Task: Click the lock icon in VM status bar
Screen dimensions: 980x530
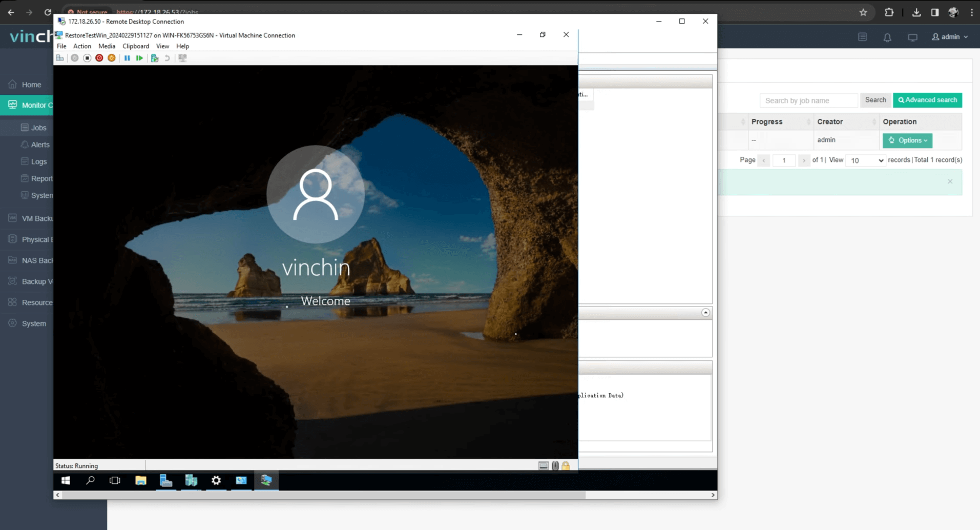Action: tap(566, 465)
